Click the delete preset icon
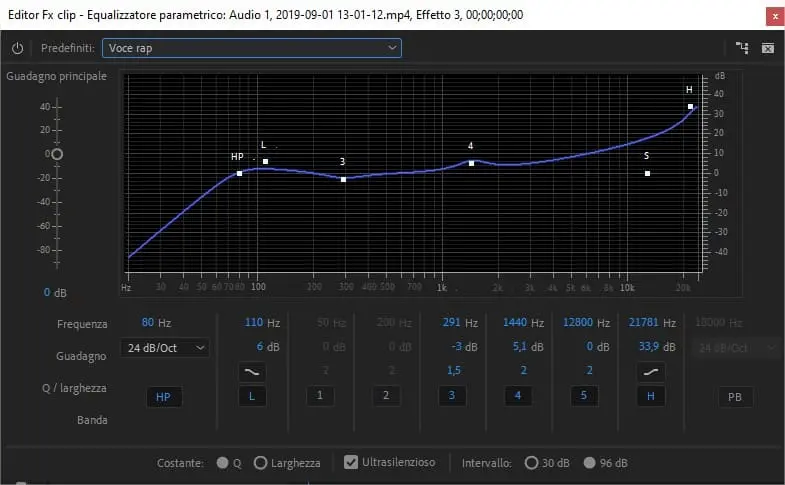785x485 pixels. 767,48
